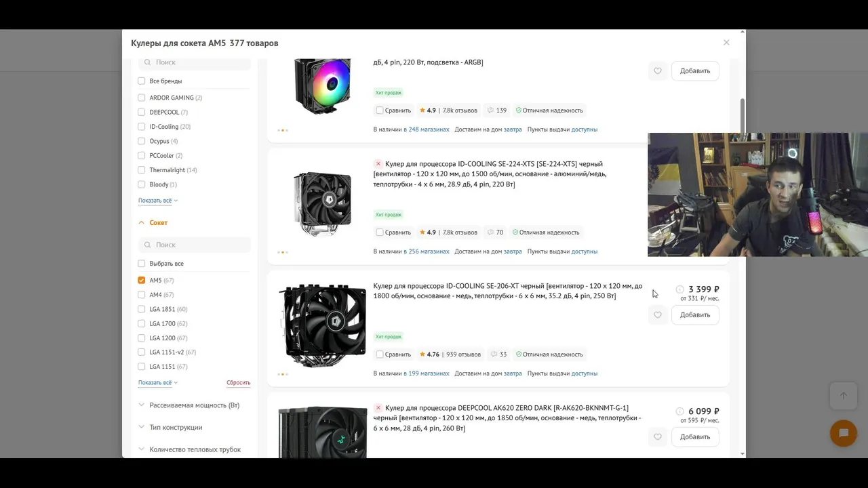Check Thermalright brand filter
This screenshot has height=488, width=868.
(142, 169)
